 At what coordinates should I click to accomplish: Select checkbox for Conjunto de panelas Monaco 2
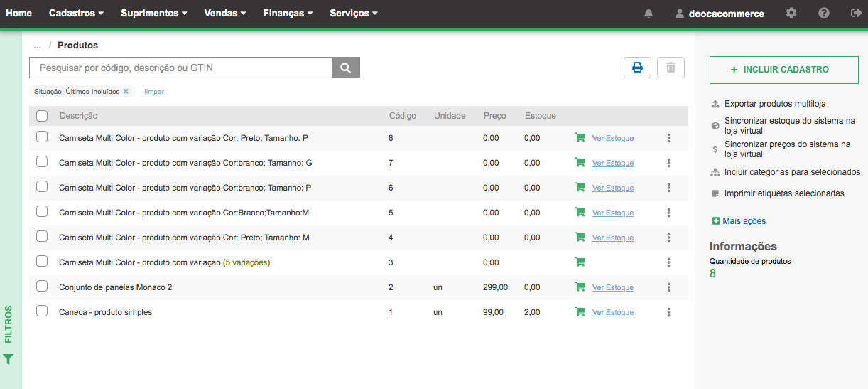[x=42, y=286]
